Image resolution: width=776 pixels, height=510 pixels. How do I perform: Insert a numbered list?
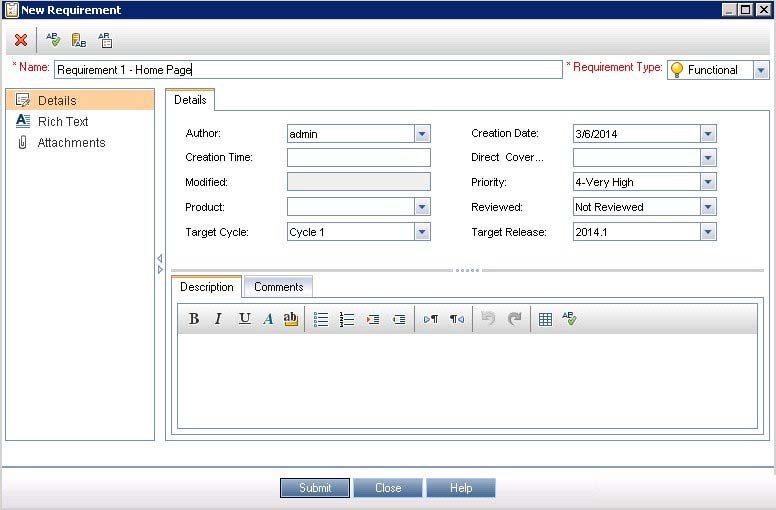[347, 320]
